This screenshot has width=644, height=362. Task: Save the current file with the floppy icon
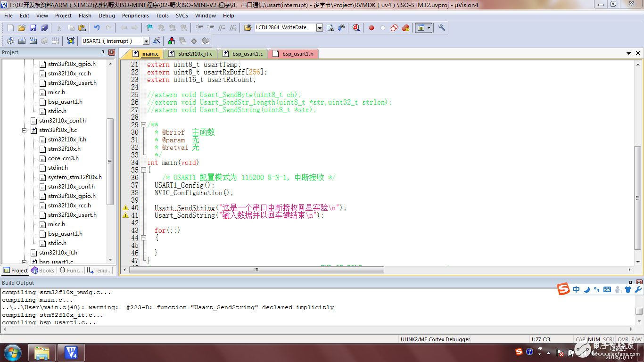[x=33, y=28]
